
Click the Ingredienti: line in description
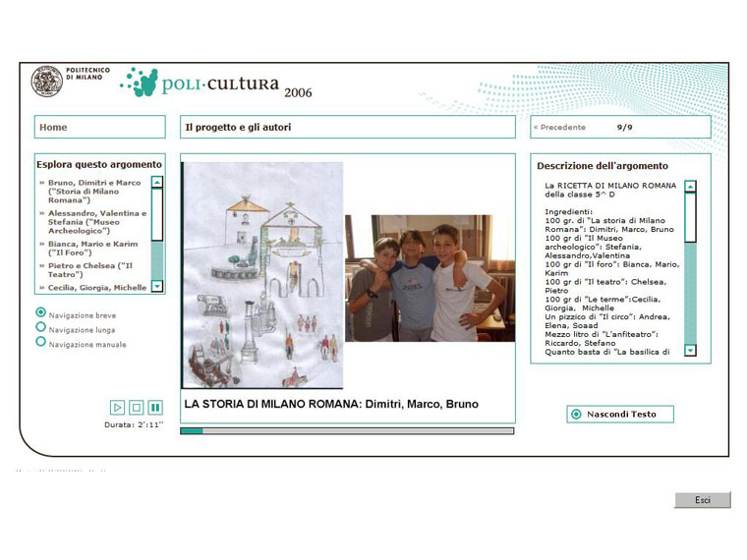point(569,212)
